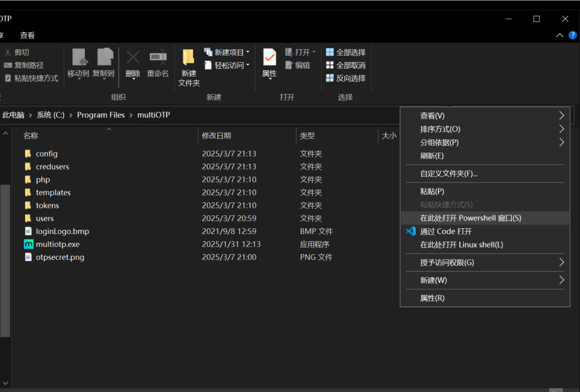Click the Rename (重命名) icon

pos(158,57)
